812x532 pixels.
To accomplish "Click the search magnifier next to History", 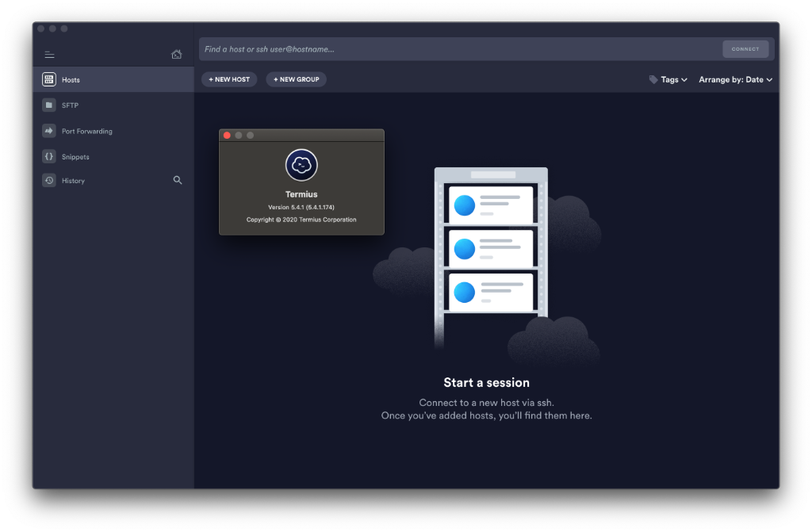I will (x=178, y=180).
